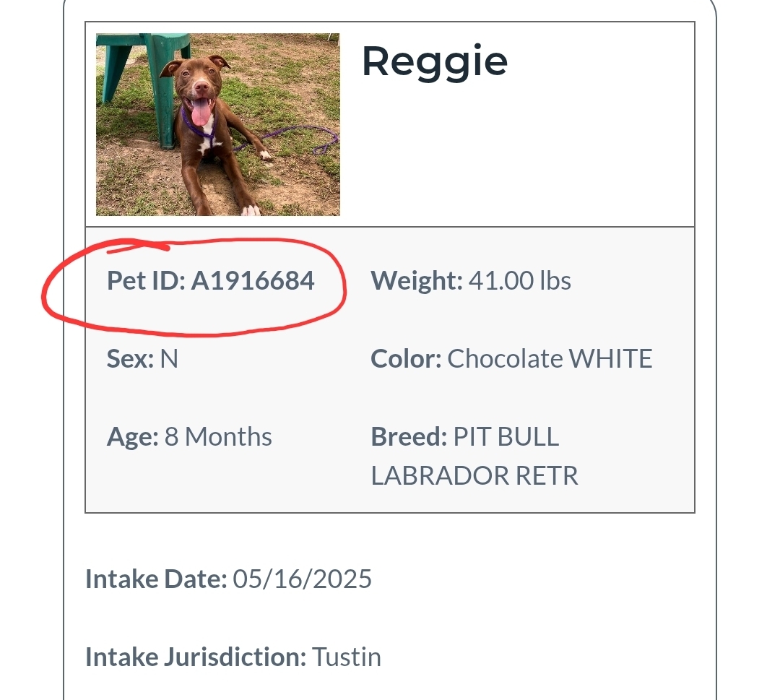Click the Intake Date 05/16/2025 line
Screen dimensions: 780x700
[x=228, y=579]
